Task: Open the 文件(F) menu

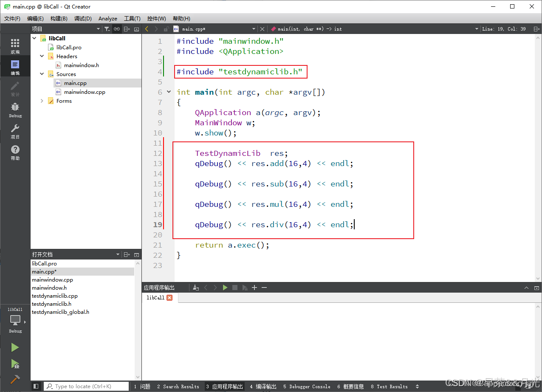Action: click(12, 18)
